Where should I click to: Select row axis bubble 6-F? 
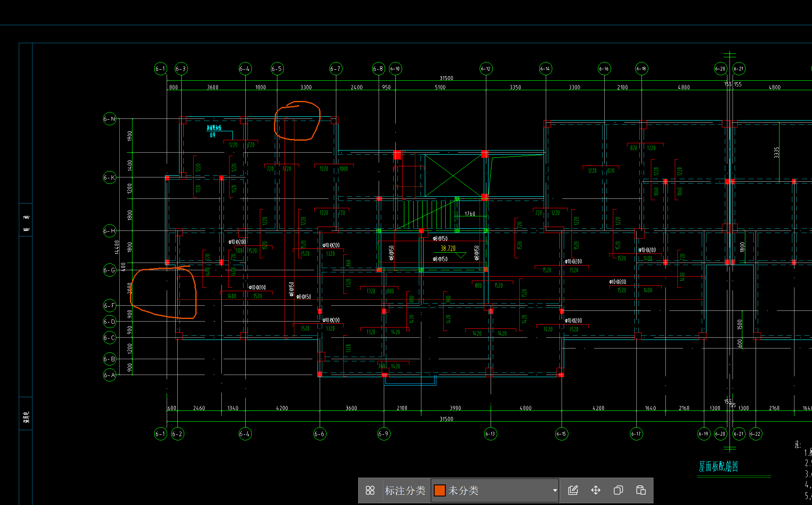[110, 305]
